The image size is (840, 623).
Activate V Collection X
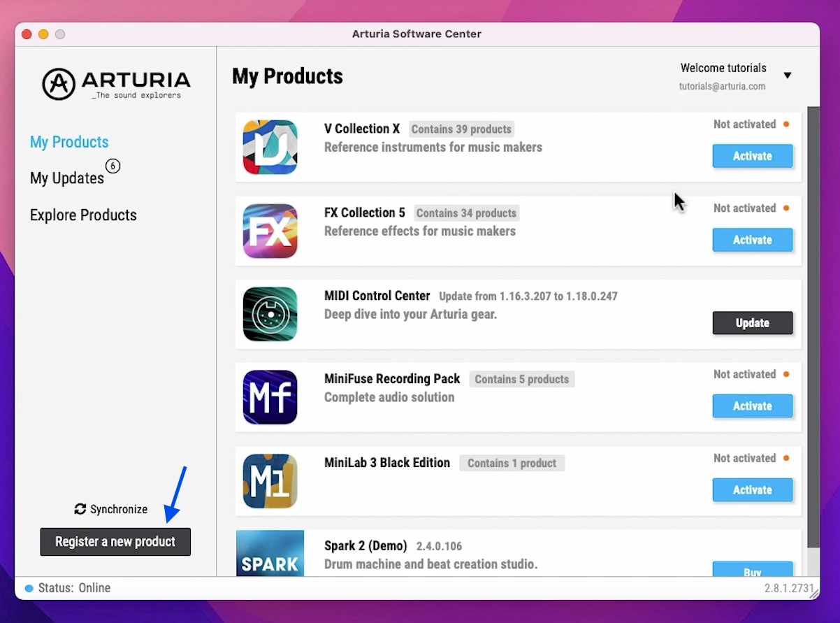pyautogui.click(x=752, y=156)
